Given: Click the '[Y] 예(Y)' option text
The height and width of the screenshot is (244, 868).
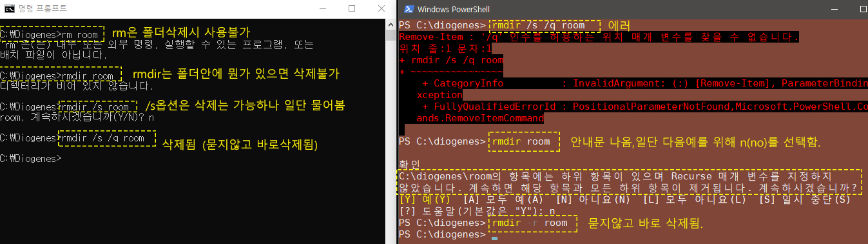Looking at the screenshot, I should coord(425,199).
